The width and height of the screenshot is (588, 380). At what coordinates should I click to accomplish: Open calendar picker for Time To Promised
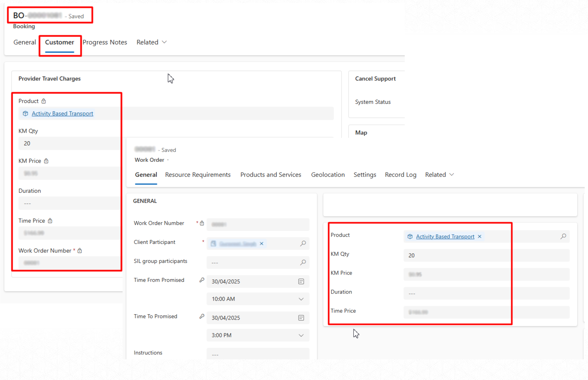pos(301,318)
